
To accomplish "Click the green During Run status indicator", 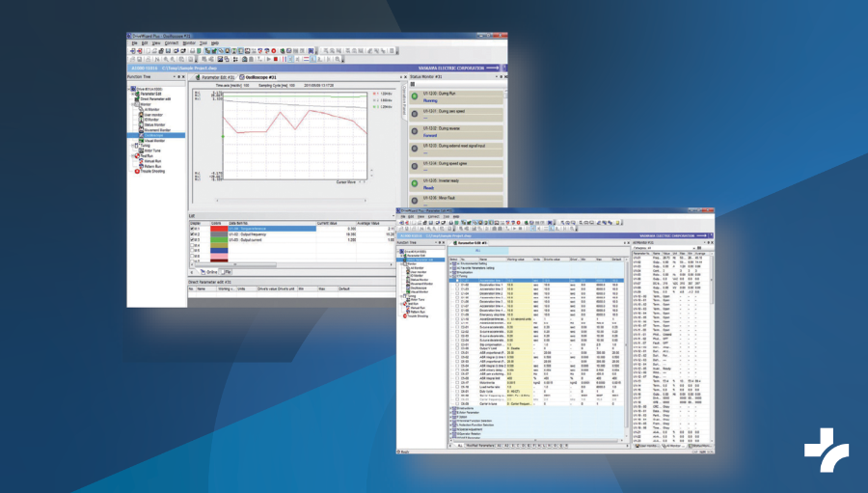I will tap(415, 96).
